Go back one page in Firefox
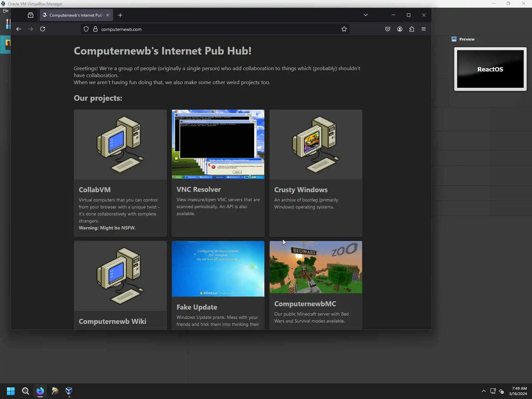Image resolution: width=532 pixels, height=399 pixels. 19,29
